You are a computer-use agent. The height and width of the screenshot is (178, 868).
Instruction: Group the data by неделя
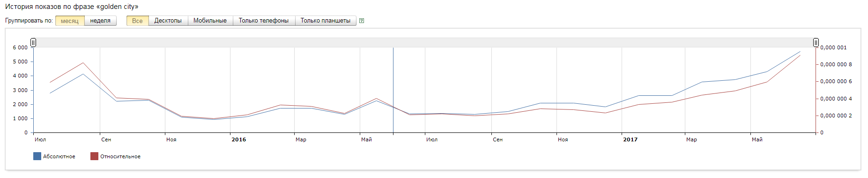100,21
